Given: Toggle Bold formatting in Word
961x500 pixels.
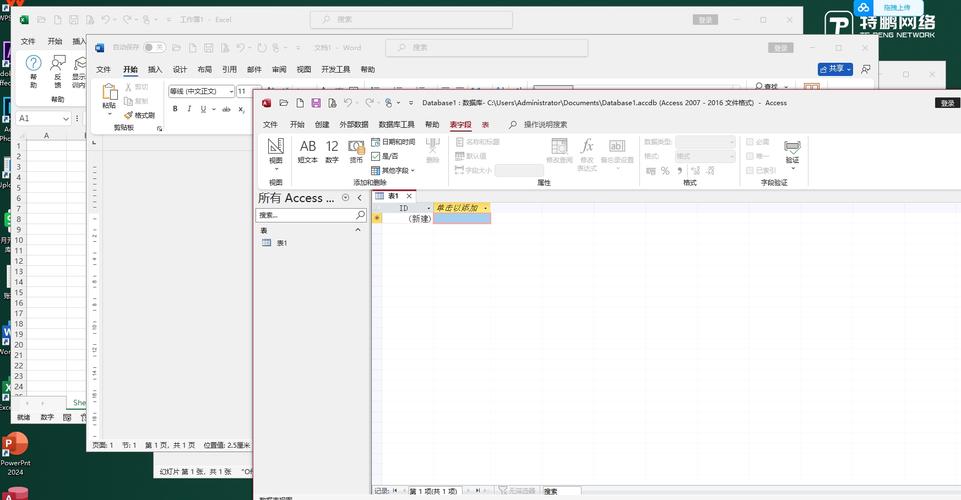Looking at the screenshot, I should click(x=175, y=109).
